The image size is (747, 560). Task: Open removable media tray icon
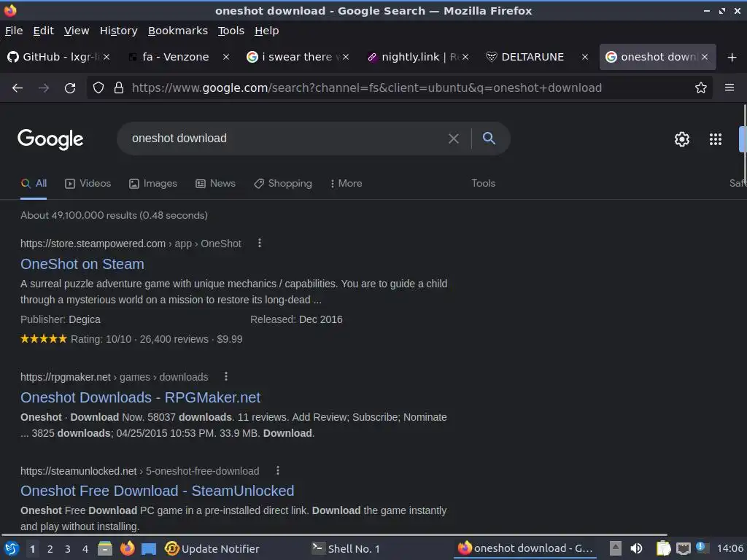[x=615, y=548]
